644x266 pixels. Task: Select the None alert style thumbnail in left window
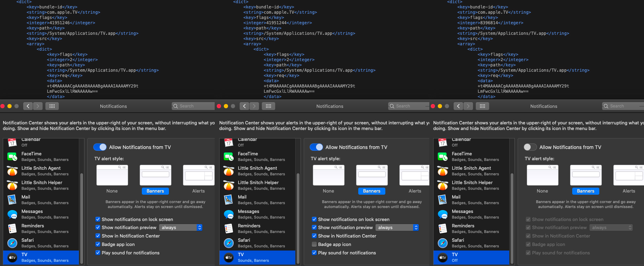coord(112,175)
